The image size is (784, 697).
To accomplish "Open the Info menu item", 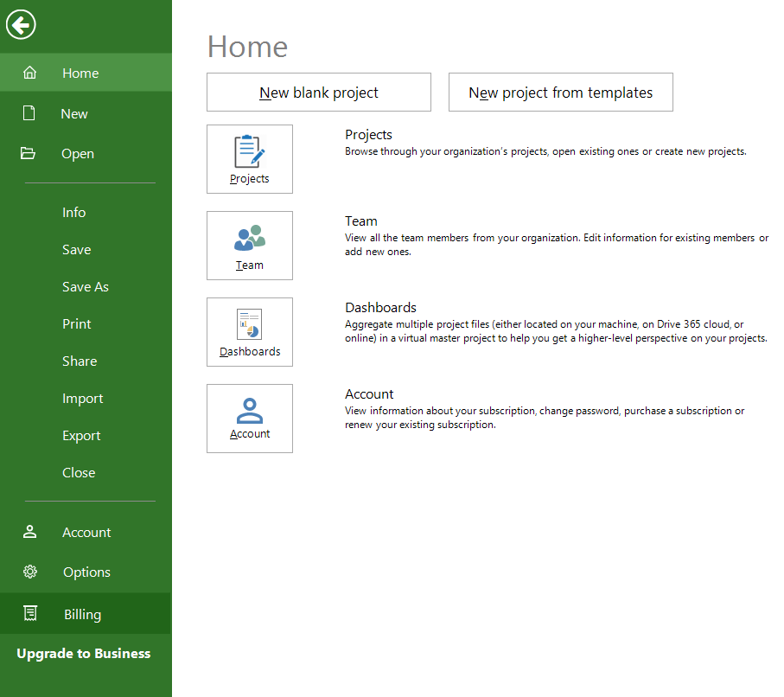I will click(x=74, y=212).
